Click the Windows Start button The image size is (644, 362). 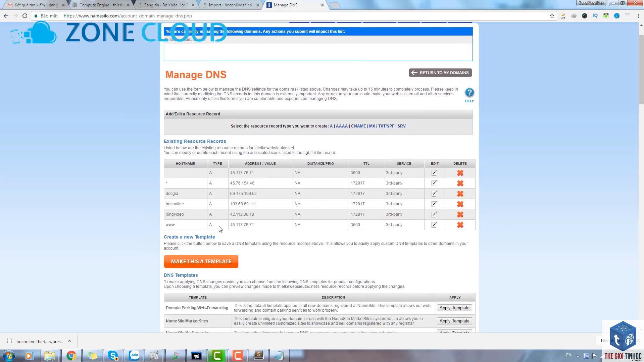(9, 356)
